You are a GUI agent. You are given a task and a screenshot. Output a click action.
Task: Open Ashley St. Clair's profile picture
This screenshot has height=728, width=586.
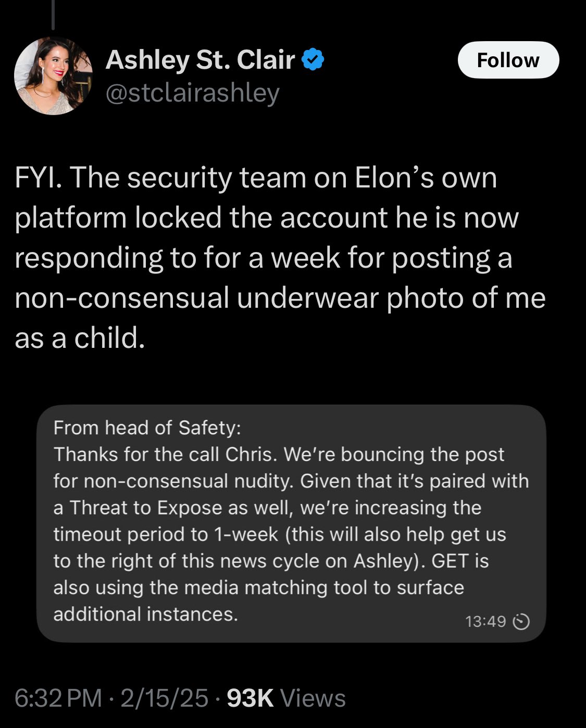click(x=53, y=76)
